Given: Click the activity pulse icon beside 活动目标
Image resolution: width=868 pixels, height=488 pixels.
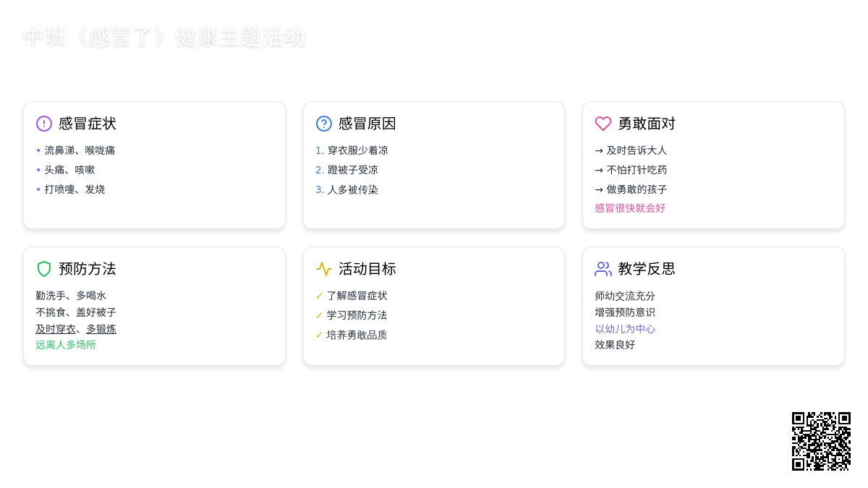Looking at the screenshot, I should tap(324, 269).
